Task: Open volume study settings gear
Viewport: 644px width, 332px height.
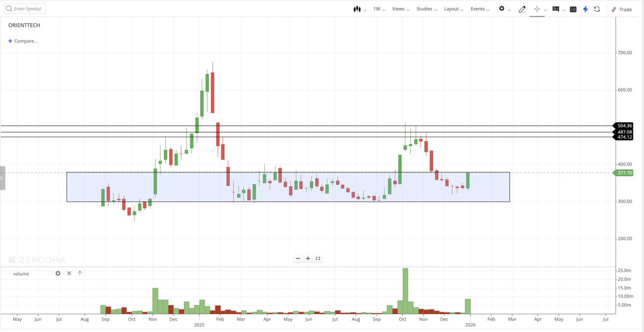Action: pyautogui.click(x=58, y=273)
